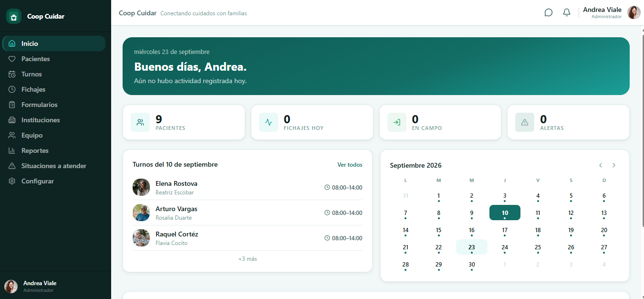Image resolution: width=644 pixels, height=299 pixels.
Task: Click the Alertas warning triangle icon
Action: [x=525, y=122]
